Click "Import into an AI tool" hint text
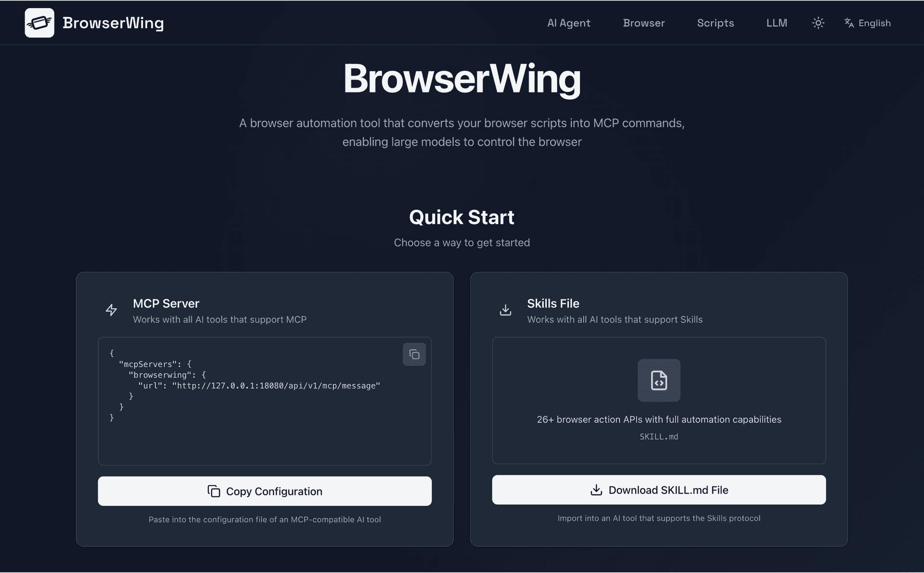Viewport: 924px width, 573px height. 659,518
